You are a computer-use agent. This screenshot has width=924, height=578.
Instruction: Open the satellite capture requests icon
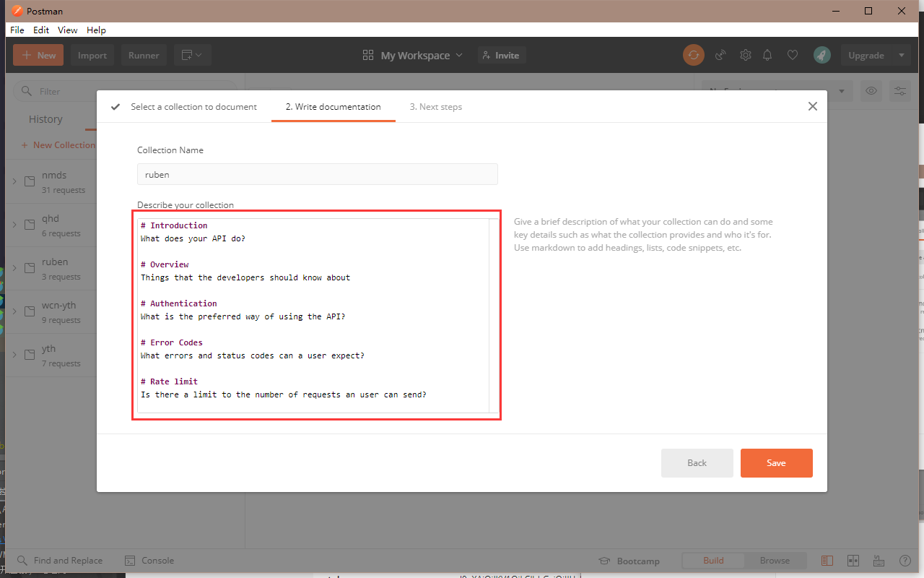click(720, 55)
